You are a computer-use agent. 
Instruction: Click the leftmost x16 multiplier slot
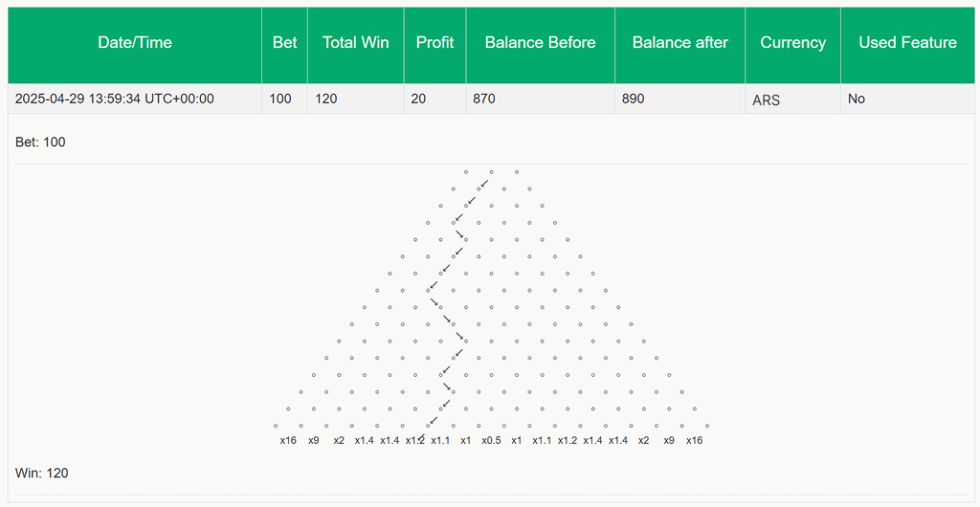click(x=287, y=440)
